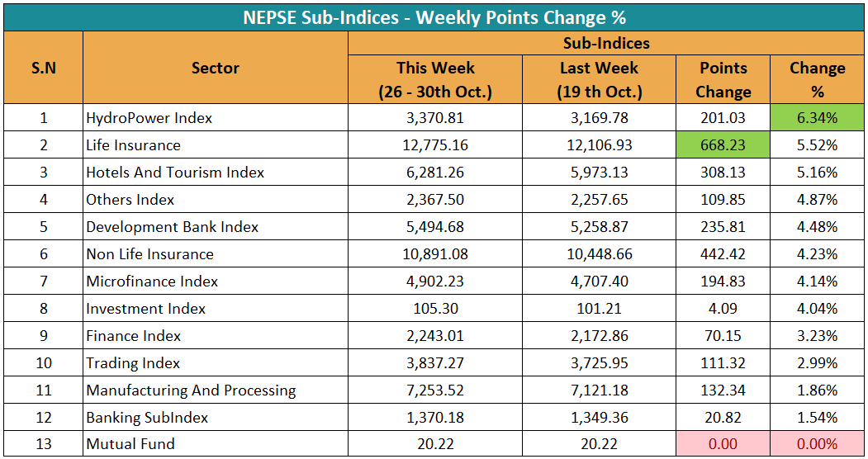Screen dimensions: 868x459
Task: Select the green 6.34% highlighted cell
Action: point(817,118)
